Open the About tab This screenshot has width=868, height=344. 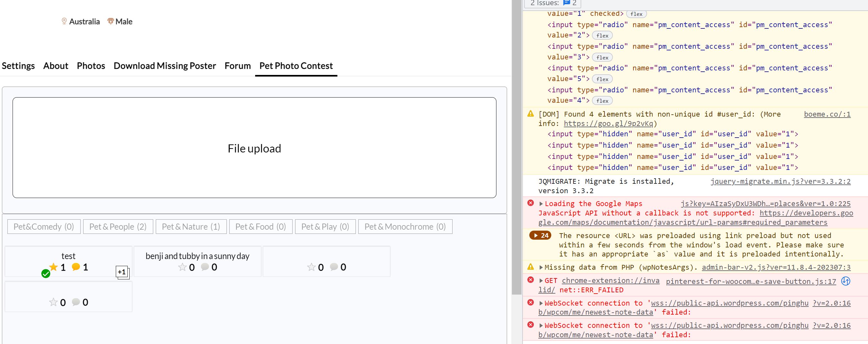(55, 66)
